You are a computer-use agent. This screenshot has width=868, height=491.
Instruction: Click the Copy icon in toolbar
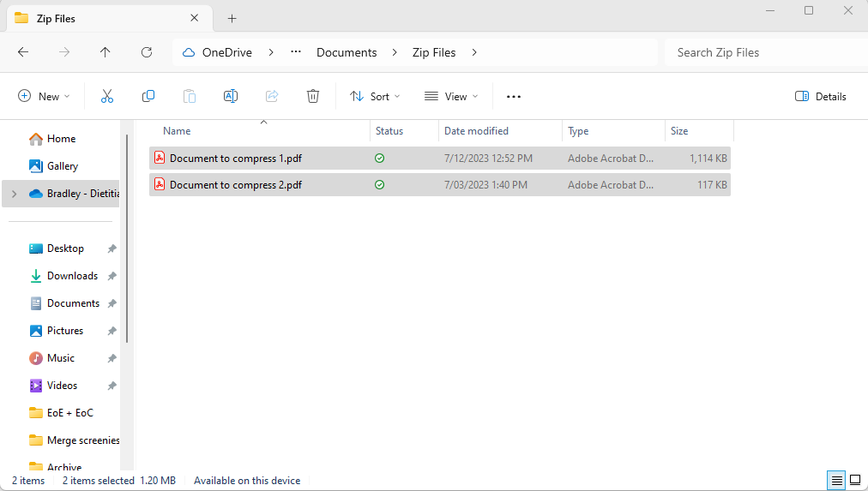coord(148,97)
